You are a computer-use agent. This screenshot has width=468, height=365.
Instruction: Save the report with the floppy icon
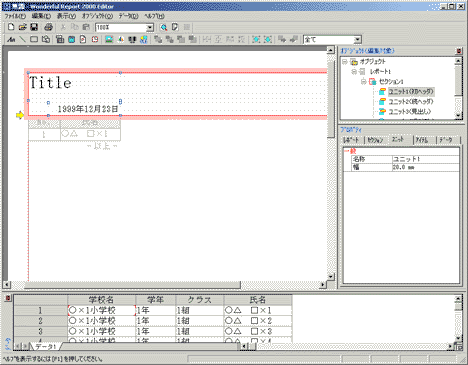click(x=34, y=27)
